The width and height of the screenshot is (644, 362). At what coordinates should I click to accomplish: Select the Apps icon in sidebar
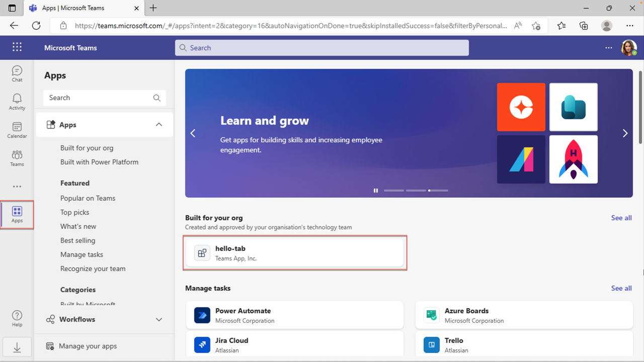[x=17, y=215]
